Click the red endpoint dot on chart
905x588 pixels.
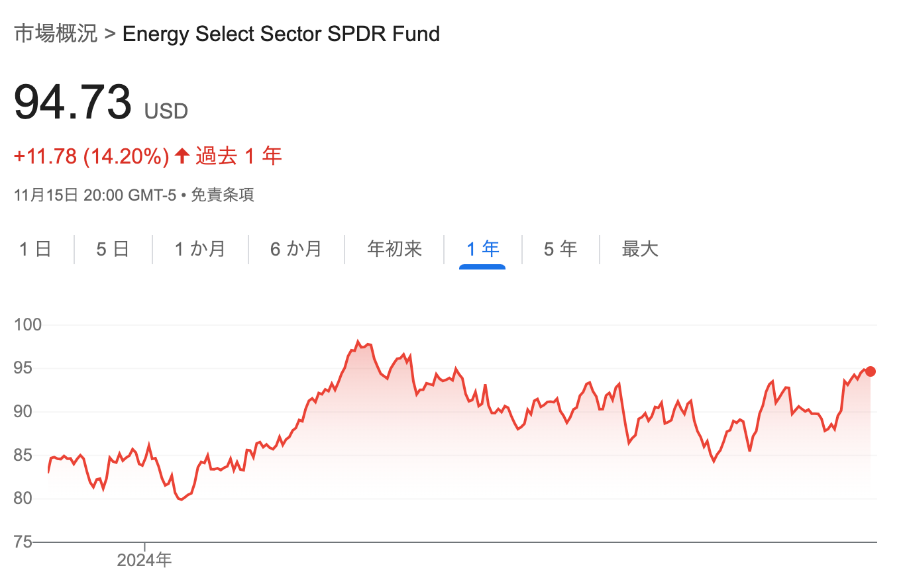871,371
